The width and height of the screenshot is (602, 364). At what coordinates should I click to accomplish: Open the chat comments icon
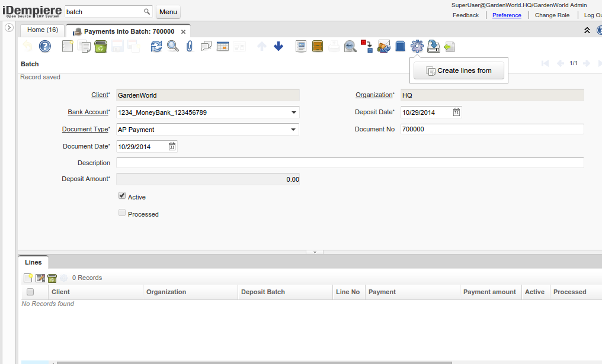tap(206, 46)
